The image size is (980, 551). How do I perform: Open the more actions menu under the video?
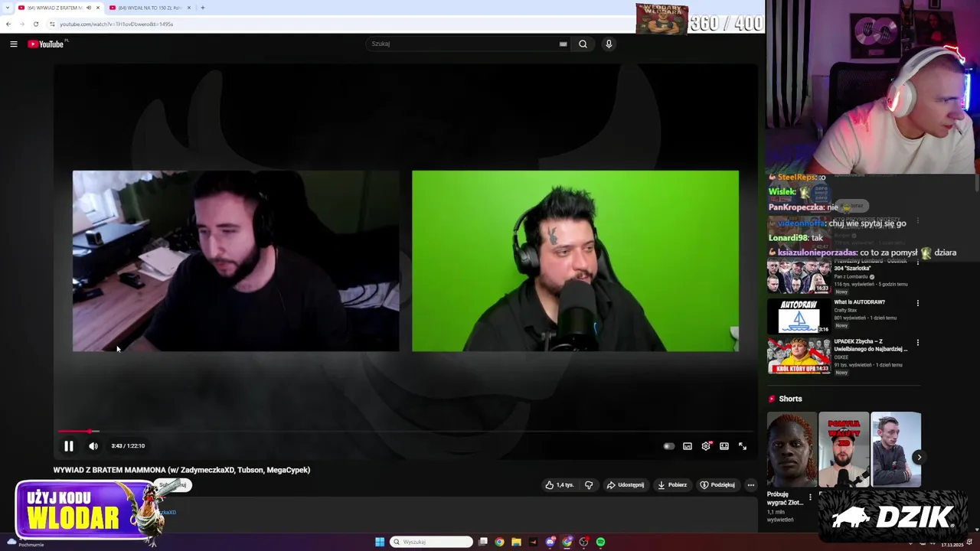coord(751,484)
